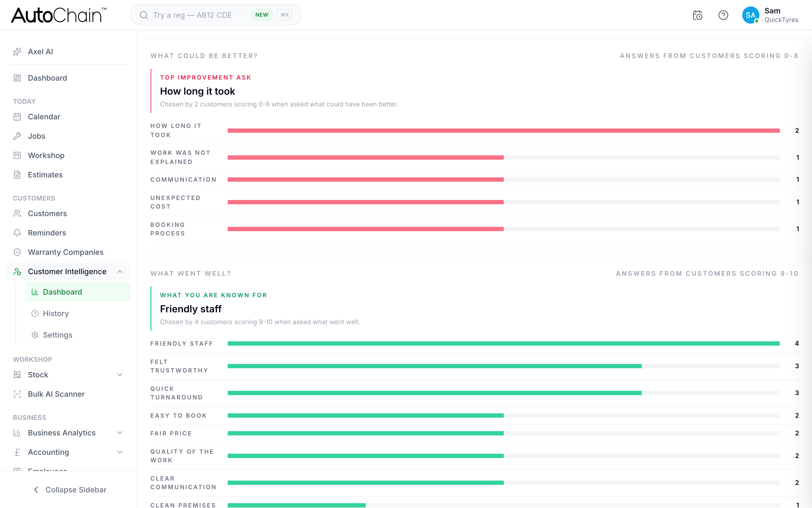Expand the Accounting chevron

120,452
